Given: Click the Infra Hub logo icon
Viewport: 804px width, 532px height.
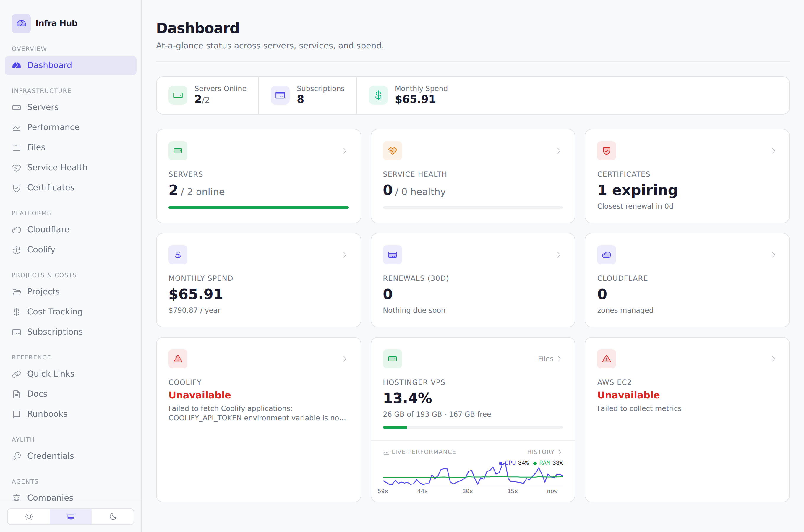Looking at the screenshot, I should 21,23.
